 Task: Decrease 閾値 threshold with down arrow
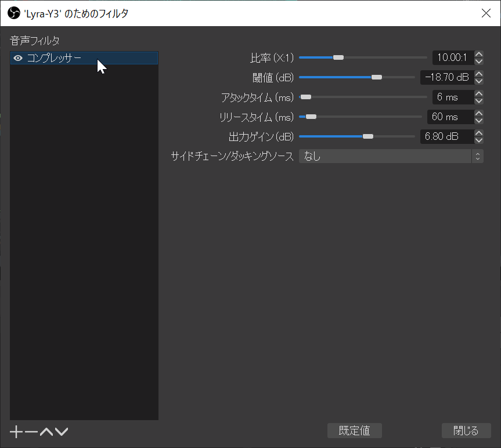click(478, 81)
